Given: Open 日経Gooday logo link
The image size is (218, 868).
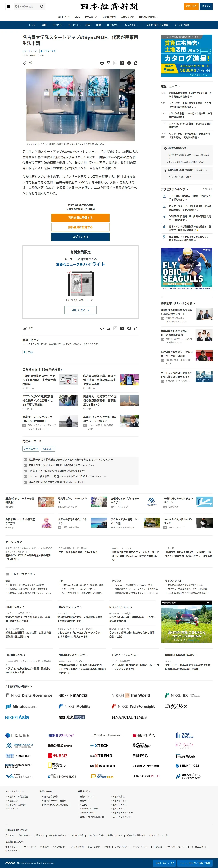Looking at the screenshot, I should 142,745.
